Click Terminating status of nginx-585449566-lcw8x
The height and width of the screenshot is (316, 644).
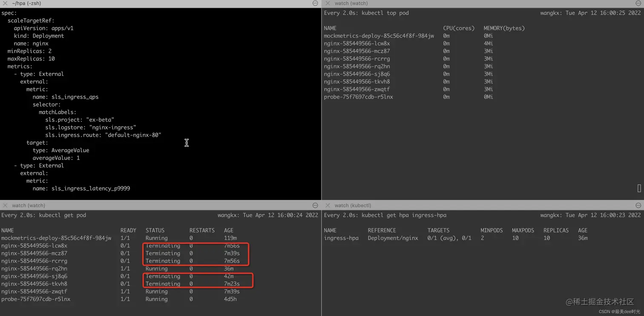pyautogui.click(x=163, y=246)
